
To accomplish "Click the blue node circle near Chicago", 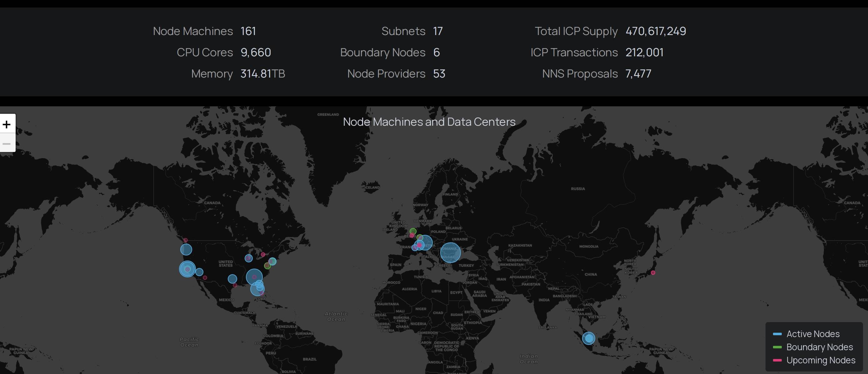I will pos(249,258).
